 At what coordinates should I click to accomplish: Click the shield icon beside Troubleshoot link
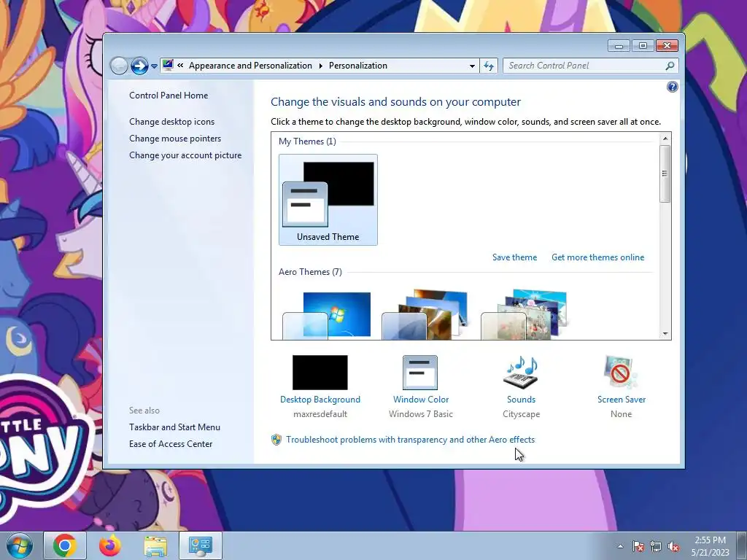click(276, 440)
